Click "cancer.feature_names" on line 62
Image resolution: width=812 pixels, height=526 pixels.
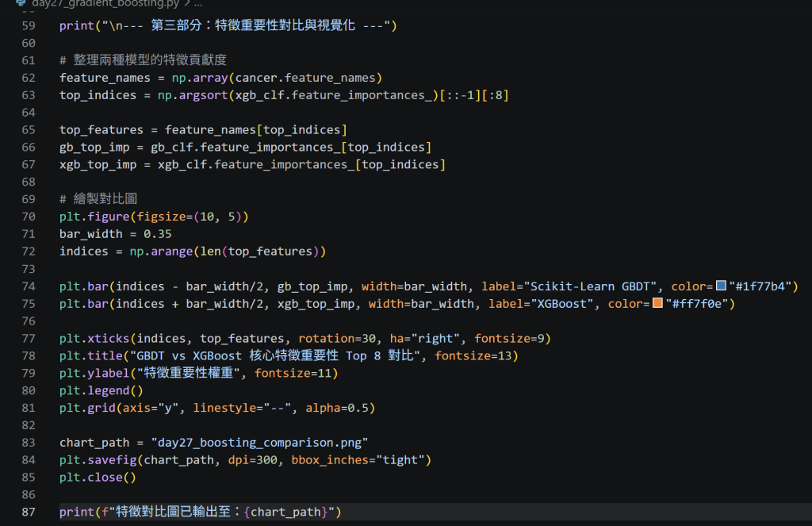[305, 78]
